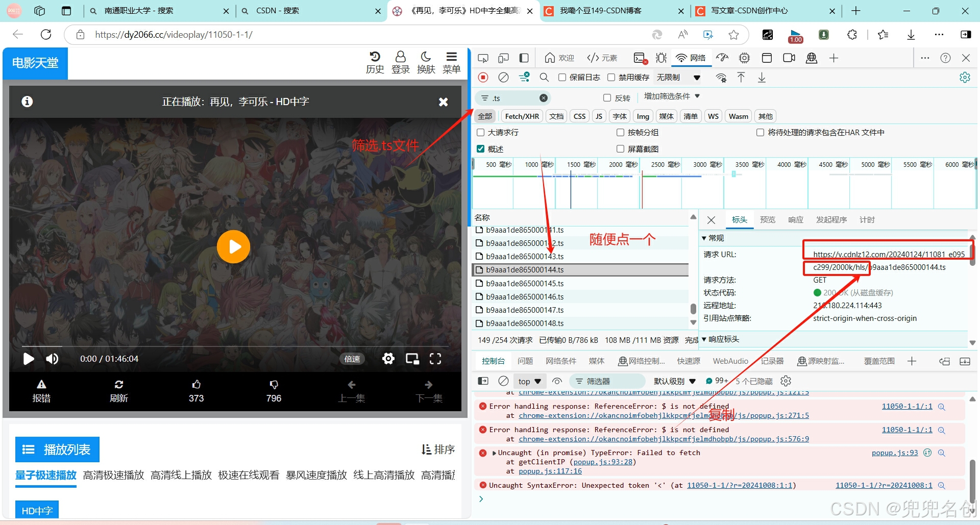Switch to the 预览 request tab

coord(767,220)
